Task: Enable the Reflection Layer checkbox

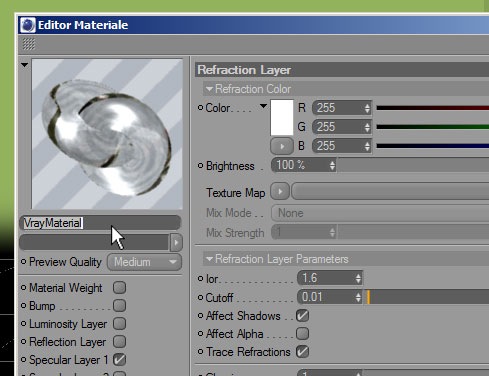Action: 119,342
